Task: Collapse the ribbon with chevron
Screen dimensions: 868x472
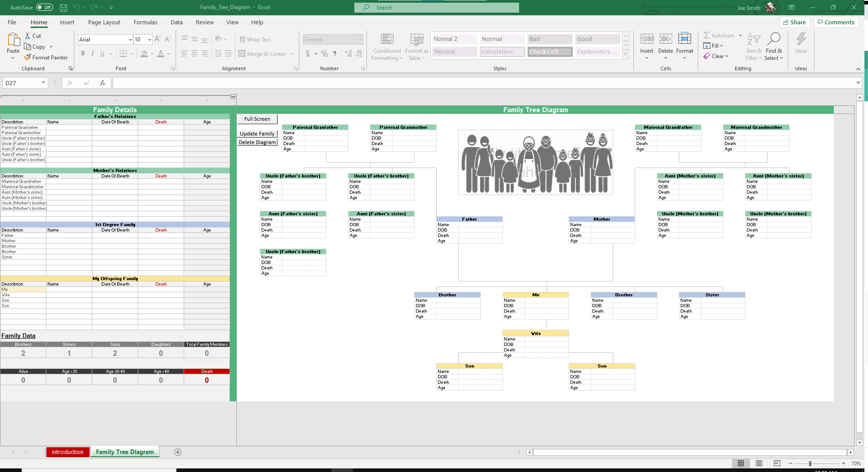Action: point(858,69)
